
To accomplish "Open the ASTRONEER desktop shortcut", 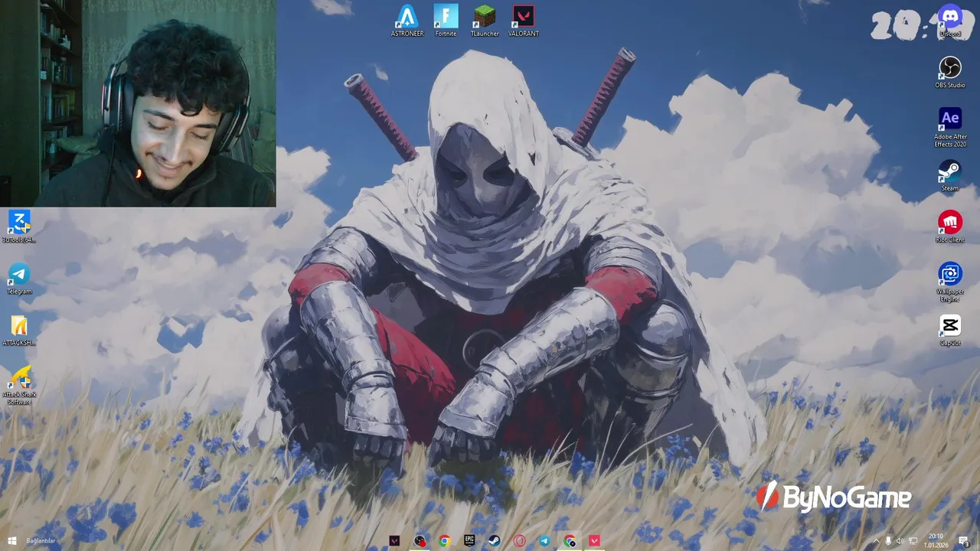I will click(x=407, y=21).
